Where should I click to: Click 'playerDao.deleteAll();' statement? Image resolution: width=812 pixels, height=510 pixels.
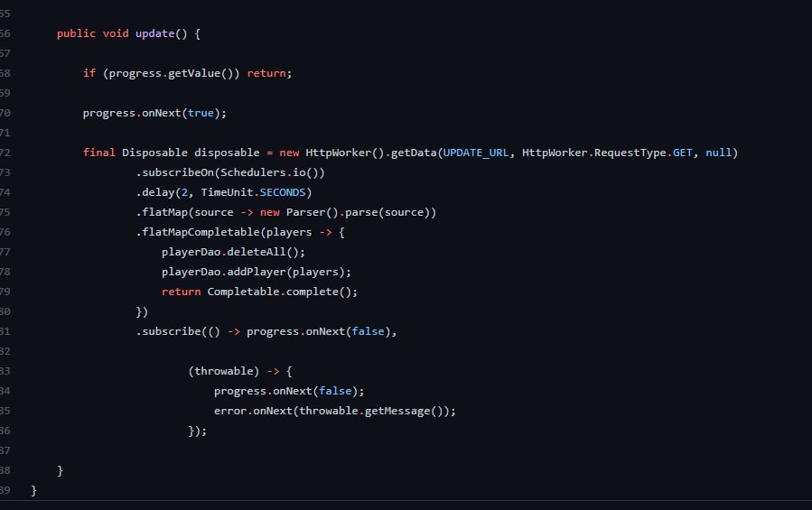coord(234,252)
